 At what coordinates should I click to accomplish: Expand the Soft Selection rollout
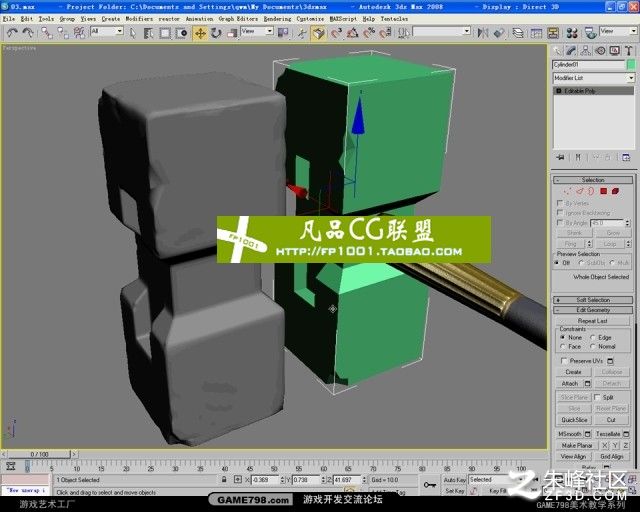click(x=593, y=300)
